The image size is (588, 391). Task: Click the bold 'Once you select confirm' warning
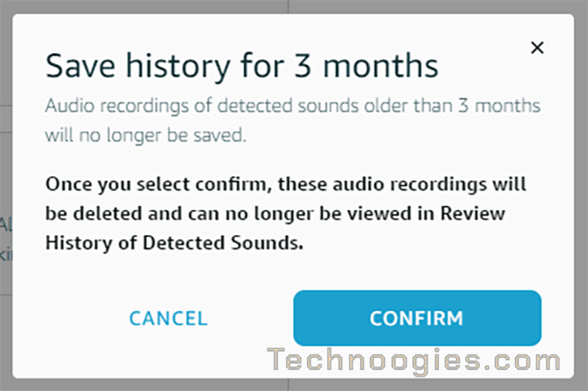click(x=285, y=213)
